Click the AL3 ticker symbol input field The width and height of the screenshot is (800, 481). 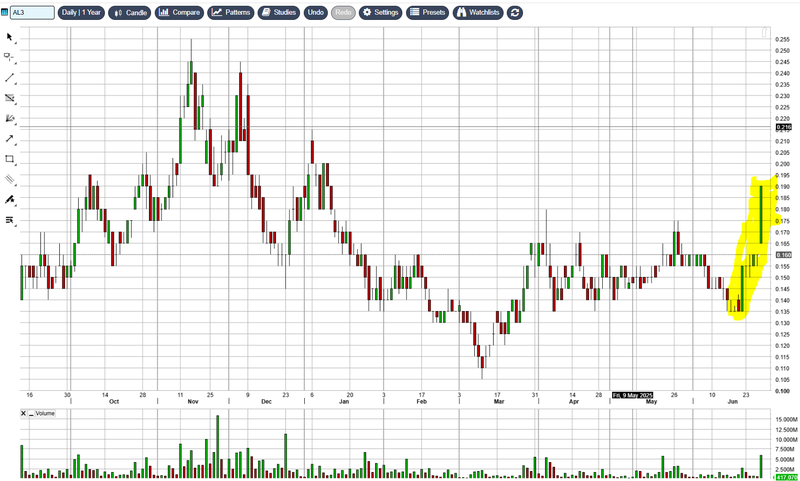[x=30, y=13]
